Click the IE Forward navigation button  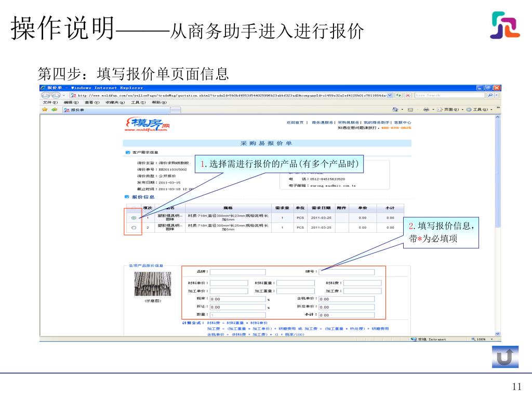pos(55,96)
